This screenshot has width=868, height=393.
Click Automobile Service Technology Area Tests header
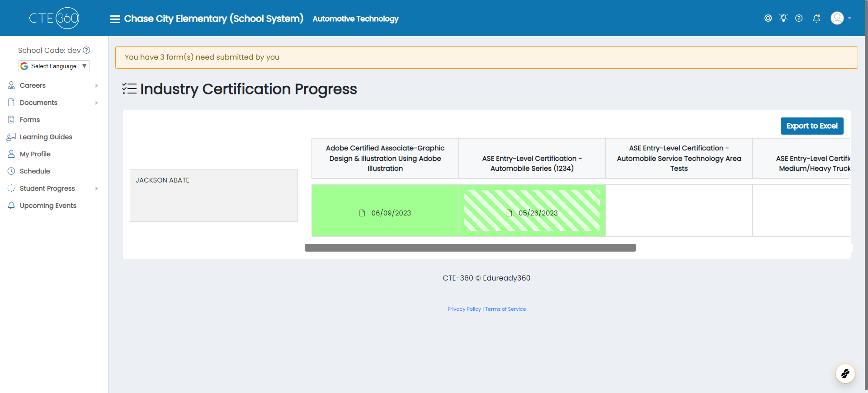point(679,159)
